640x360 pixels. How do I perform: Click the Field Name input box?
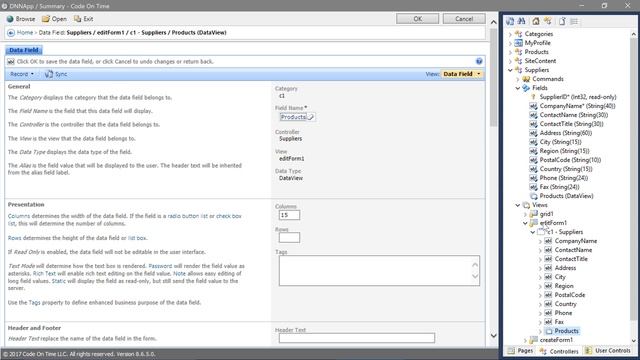pos(293,117)
